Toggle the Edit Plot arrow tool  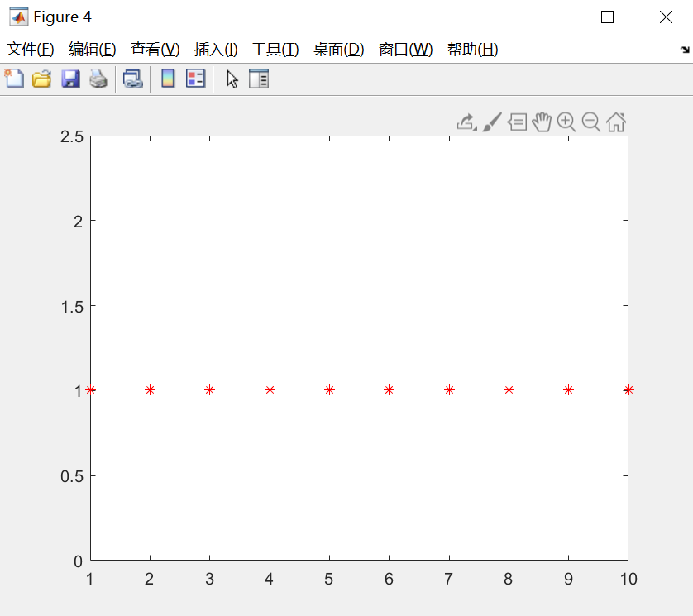click(x=232, y=79)
